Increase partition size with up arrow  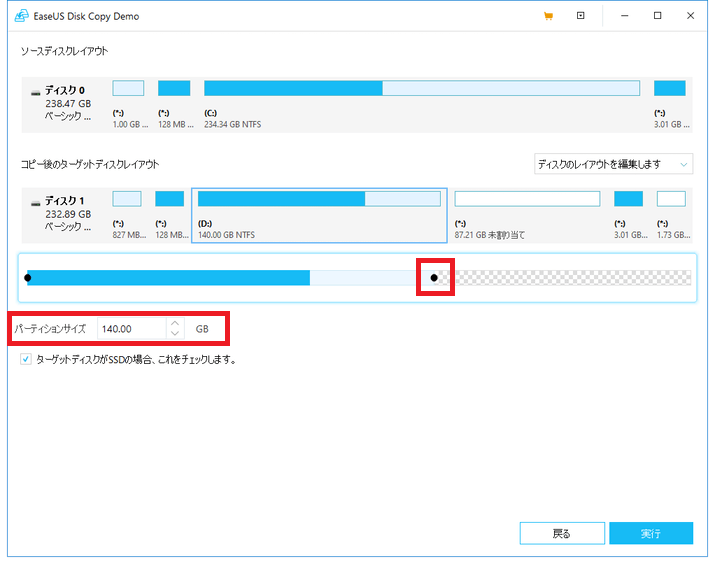[175, 323]
